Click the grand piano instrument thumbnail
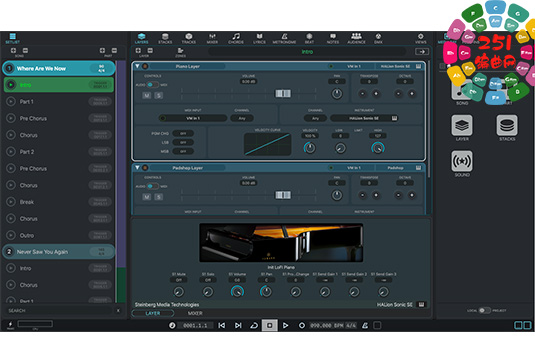 click(x=281, y=243)
